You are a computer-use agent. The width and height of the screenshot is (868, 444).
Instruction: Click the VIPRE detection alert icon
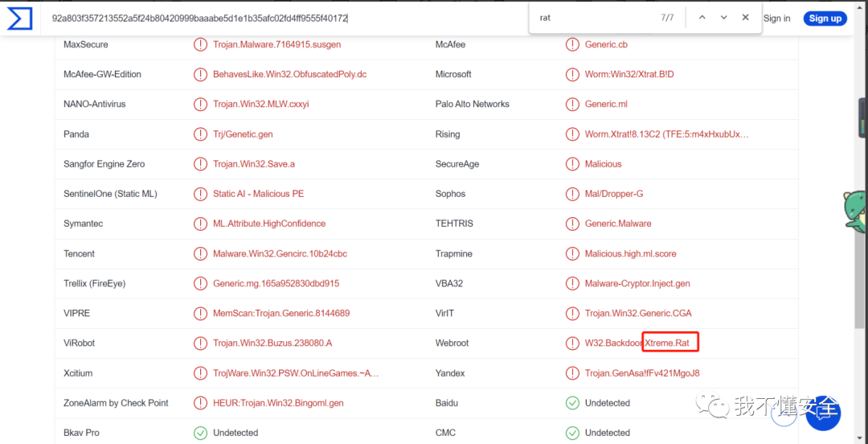[x=200, y=314]
